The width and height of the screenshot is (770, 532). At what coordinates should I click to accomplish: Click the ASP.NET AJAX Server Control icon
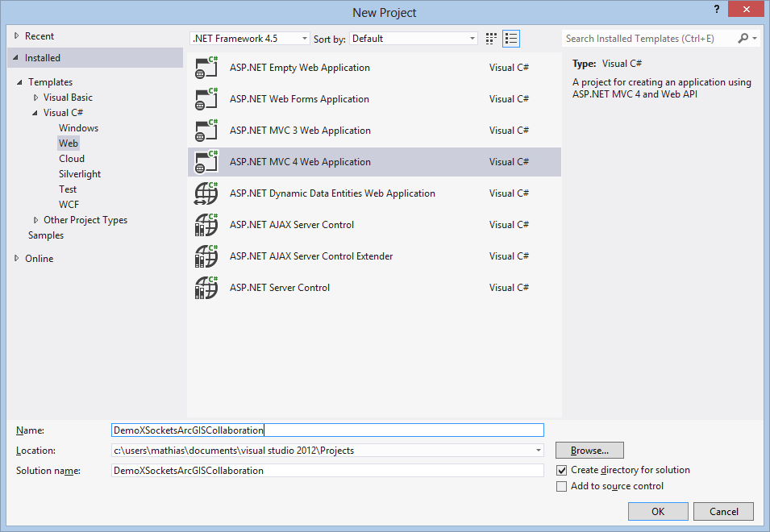206,225
